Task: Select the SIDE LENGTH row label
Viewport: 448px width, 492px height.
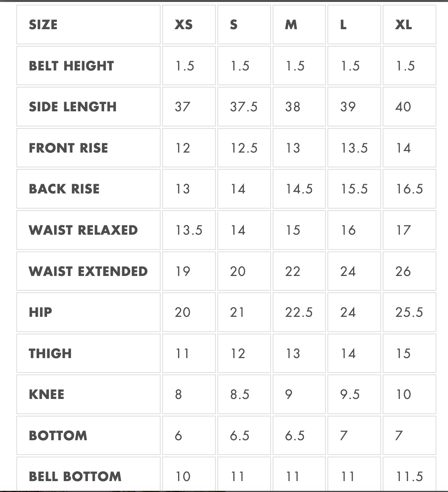Action: click(73, 107)
